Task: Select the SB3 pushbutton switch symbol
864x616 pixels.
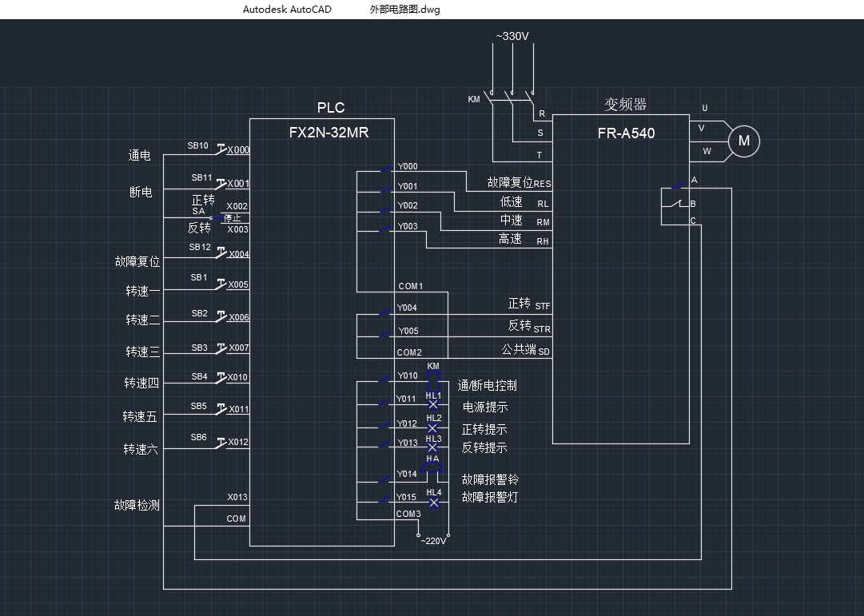Action: pyautogui.click(x=221, y=348)
